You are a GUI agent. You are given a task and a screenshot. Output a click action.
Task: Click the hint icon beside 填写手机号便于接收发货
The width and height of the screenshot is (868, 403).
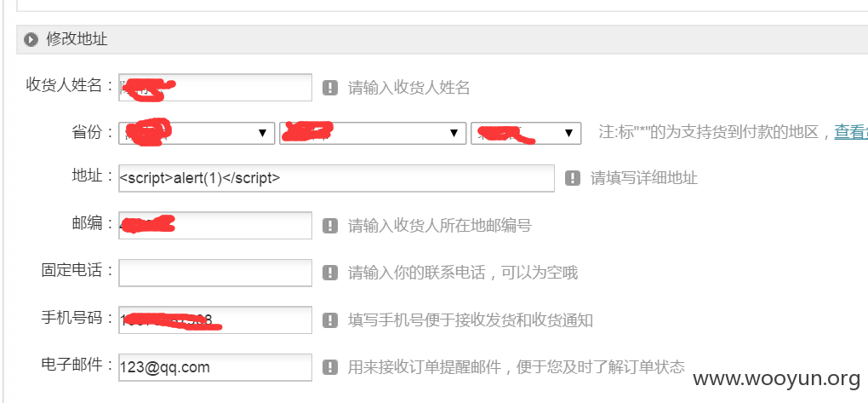pos(330,320)
